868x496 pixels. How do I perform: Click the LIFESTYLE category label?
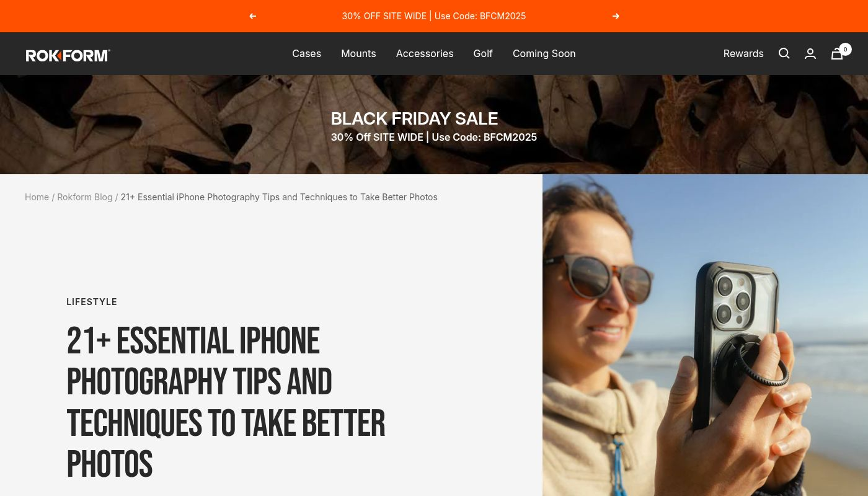click(92, 302)
